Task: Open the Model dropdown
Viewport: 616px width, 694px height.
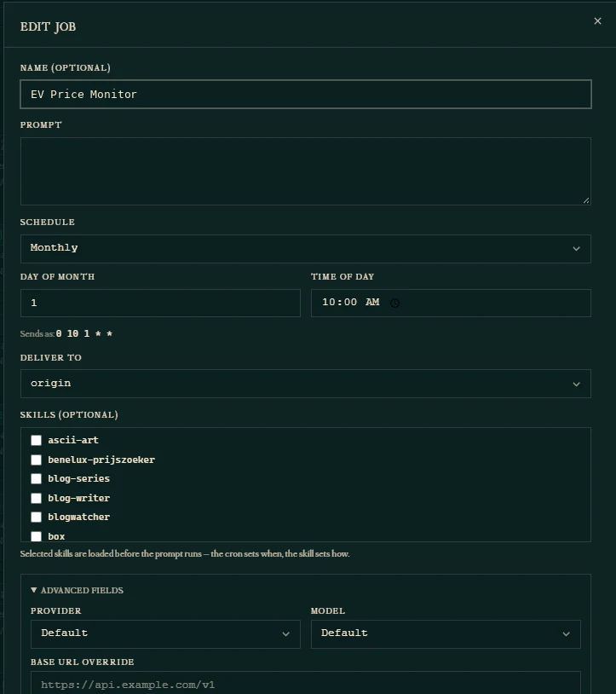Action: pos(446,634)
